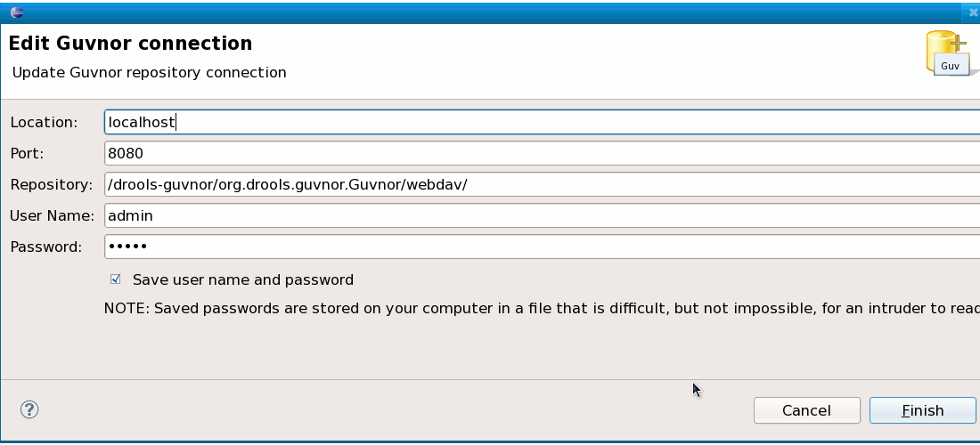The image size is (980, 445).
Task: Open help via the question mark icon
Action: tap(29, 409)
